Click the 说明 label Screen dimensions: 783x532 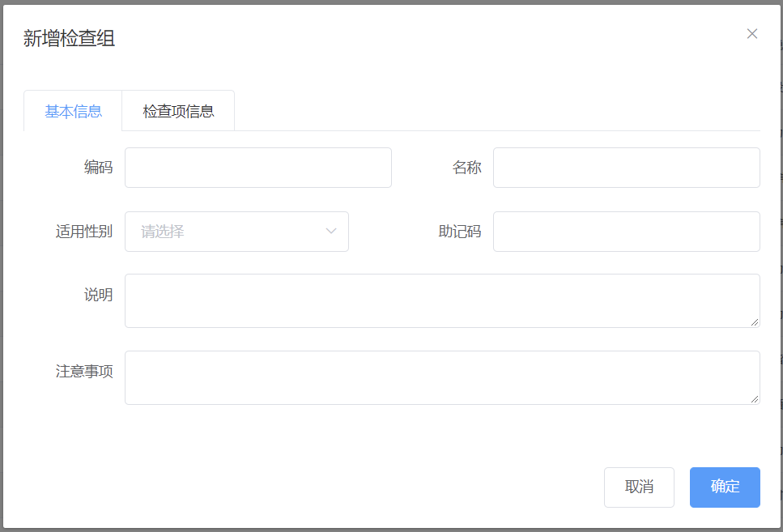(98, 295)
